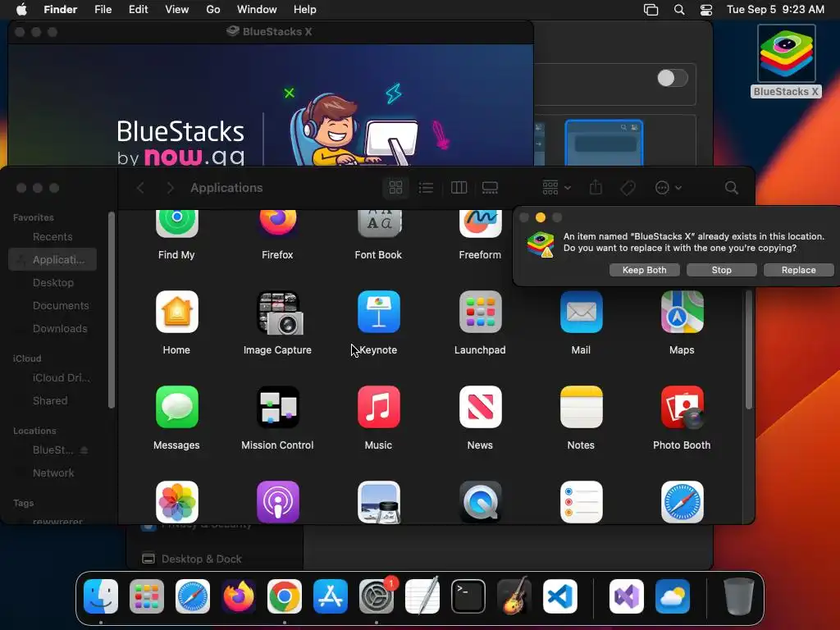Image resolution: width=840 pixels, height=630 pixels.
Task: Select the Freeform app icon
Action: 480,224
